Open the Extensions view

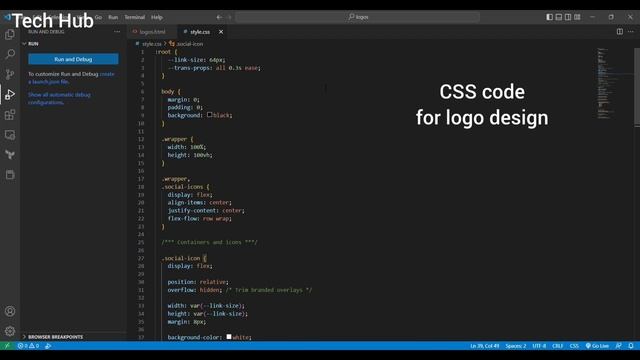[x=10, y=115]
